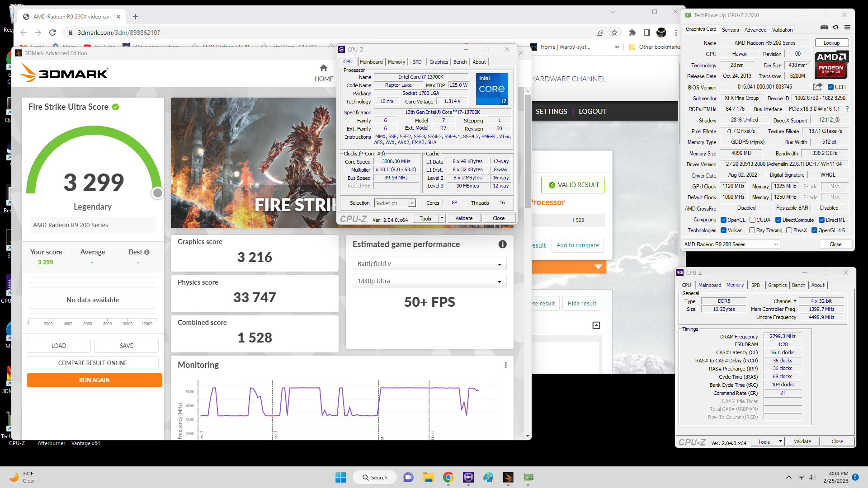
Task: Click Validate in CPU-Z CPU window
Action: [463, 218]
